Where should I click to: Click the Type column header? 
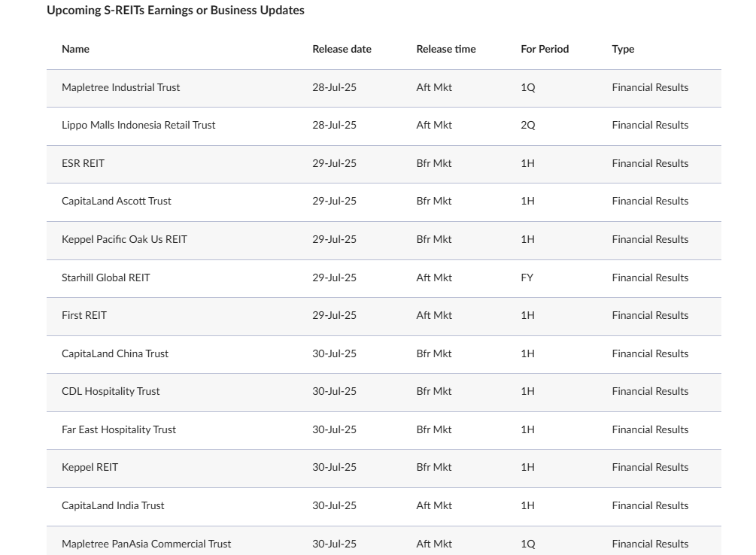coord(623,49)
